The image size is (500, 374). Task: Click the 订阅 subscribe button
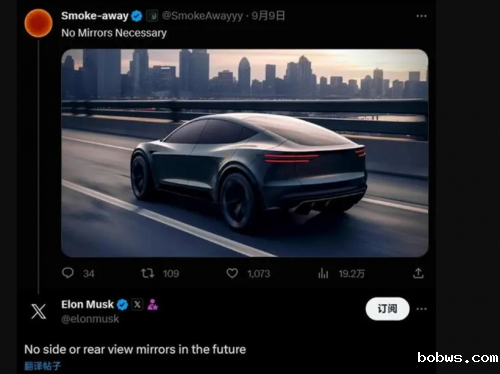click(x=387, y=309)
